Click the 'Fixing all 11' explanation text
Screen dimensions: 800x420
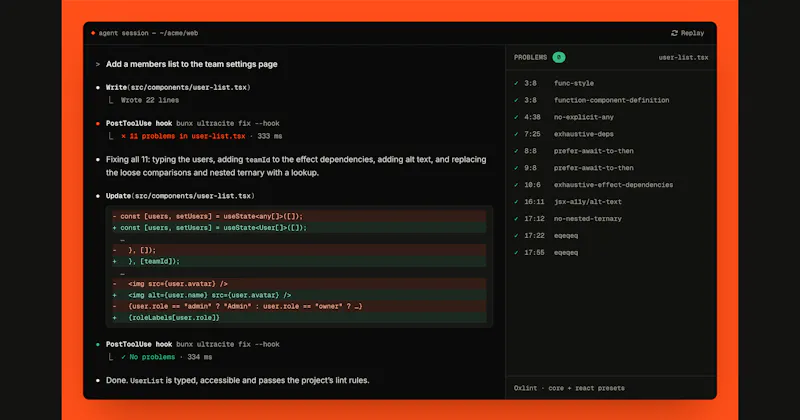point(296,166)
